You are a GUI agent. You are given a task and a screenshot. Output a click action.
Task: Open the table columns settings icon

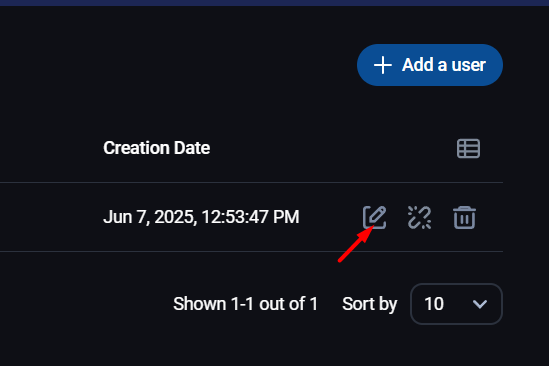coord(468,149)
